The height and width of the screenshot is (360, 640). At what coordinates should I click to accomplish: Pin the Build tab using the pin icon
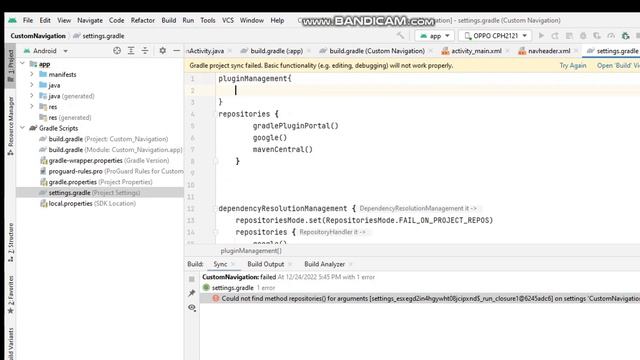coord(192,293)
